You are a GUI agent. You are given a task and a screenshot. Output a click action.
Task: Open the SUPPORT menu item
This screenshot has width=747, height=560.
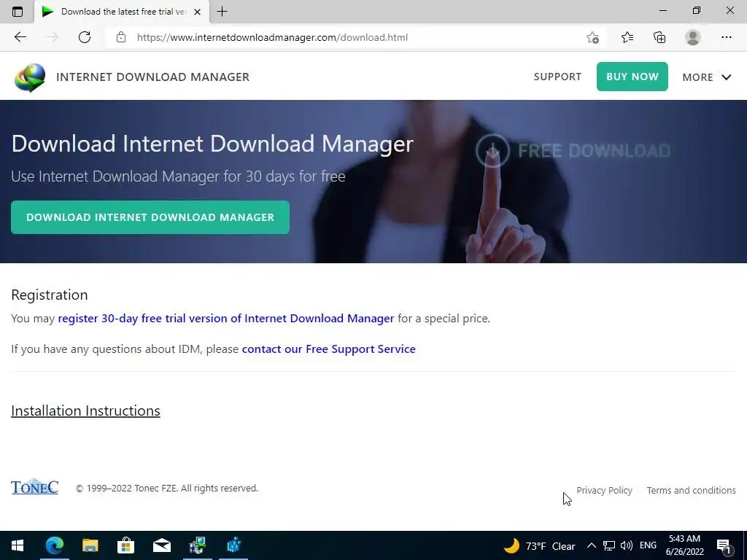point(557,77)
